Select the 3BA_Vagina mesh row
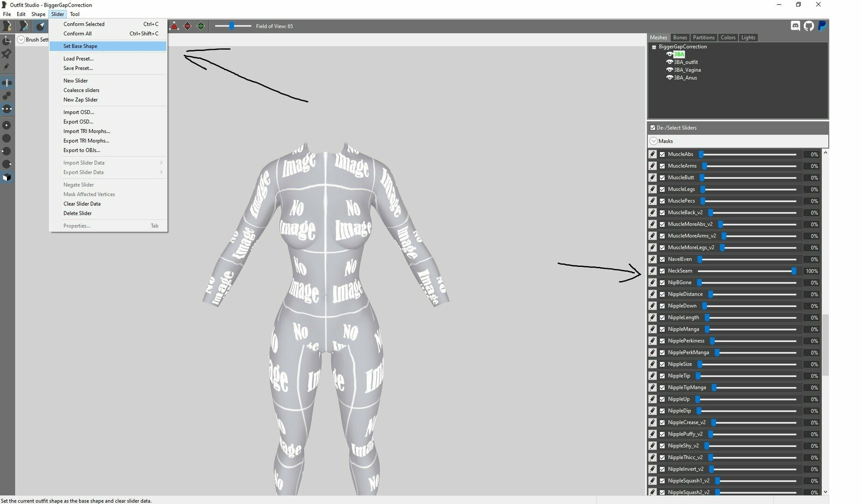The image size is (862, 504). pyautogui.click(x=687, y=70)
